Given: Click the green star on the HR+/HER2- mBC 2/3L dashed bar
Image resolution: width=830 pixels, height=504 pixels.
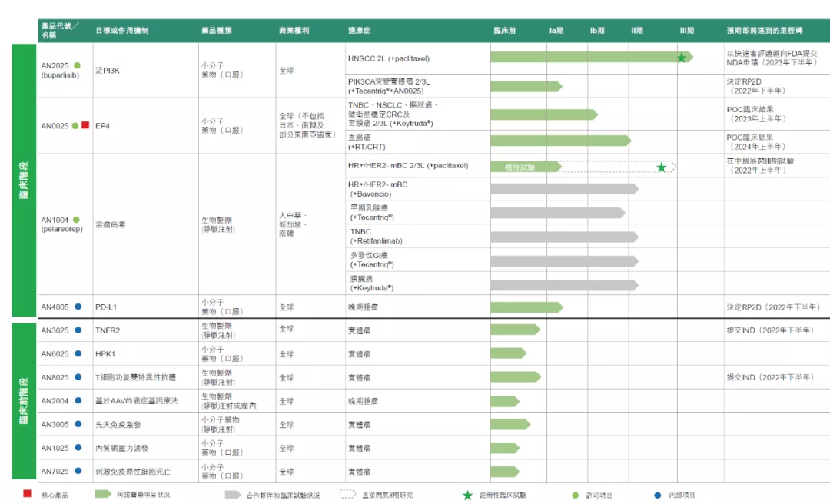Looking at the screenshot, I should (661, 167).
